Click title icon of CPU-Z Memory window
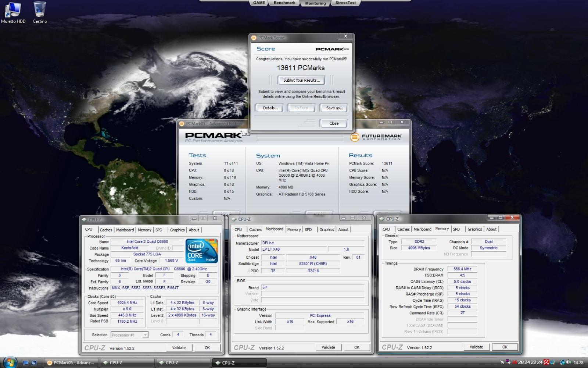The width and height of the screenshot is (588, 368). [x=381, y=219]
